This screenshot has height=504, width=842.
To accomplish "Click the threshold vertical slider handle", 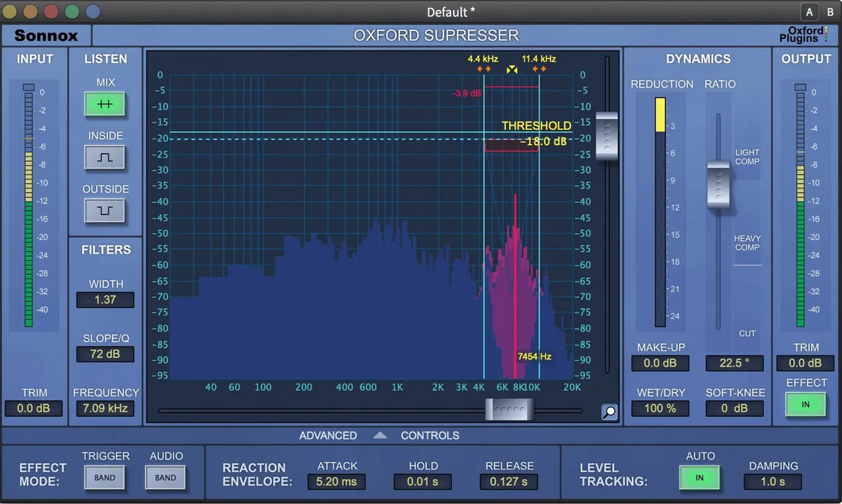I will [x=607, y=135].
